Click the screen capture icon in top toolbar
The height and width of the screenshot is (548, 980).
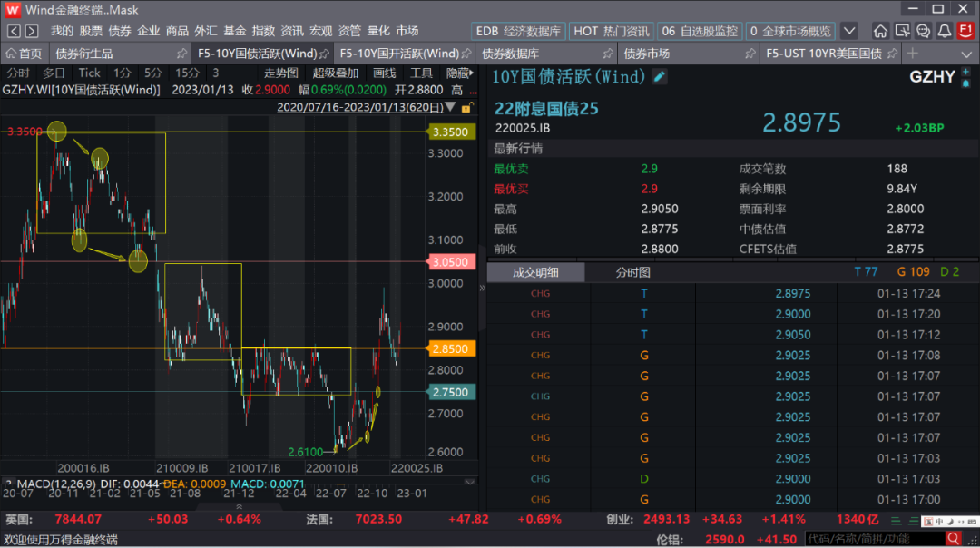902,31
